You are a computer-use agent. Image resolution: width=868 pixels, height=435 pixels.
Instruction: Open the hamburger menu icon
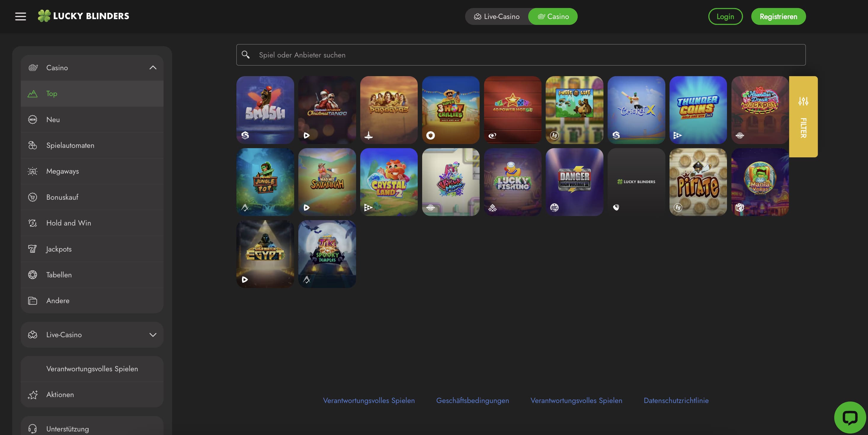pos(20,16)
